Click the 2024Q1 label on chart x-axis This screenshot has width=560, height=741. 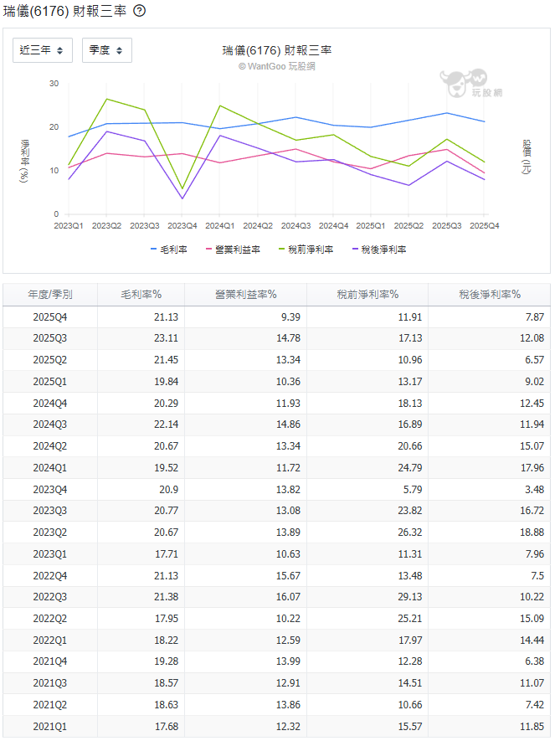(x=219, y=226)
